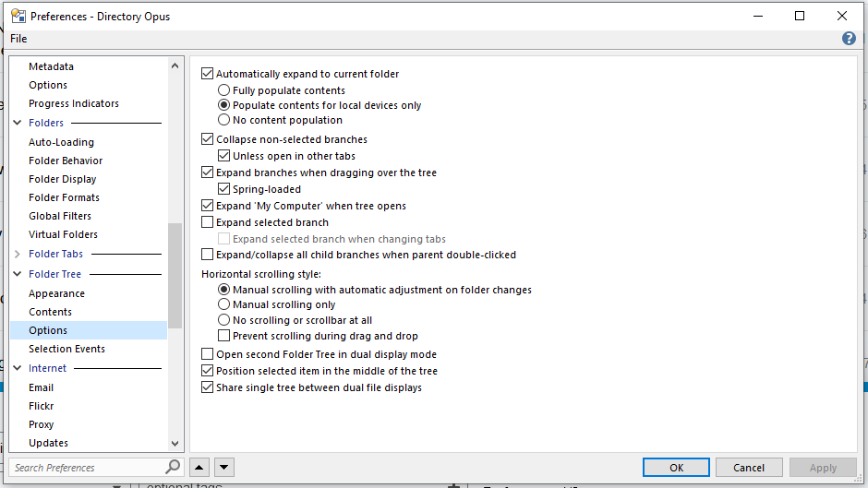868x488 pixels.
Task: Toggle Share single tree between dual displays
Action: (207, 387)
